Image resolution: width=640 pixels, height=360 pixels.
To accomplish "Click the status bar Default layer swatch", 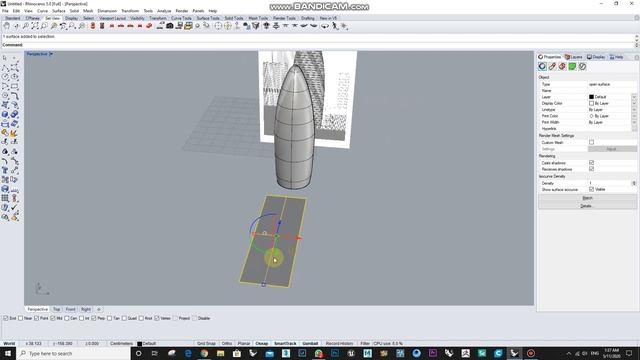I will (x=140, y=344).
